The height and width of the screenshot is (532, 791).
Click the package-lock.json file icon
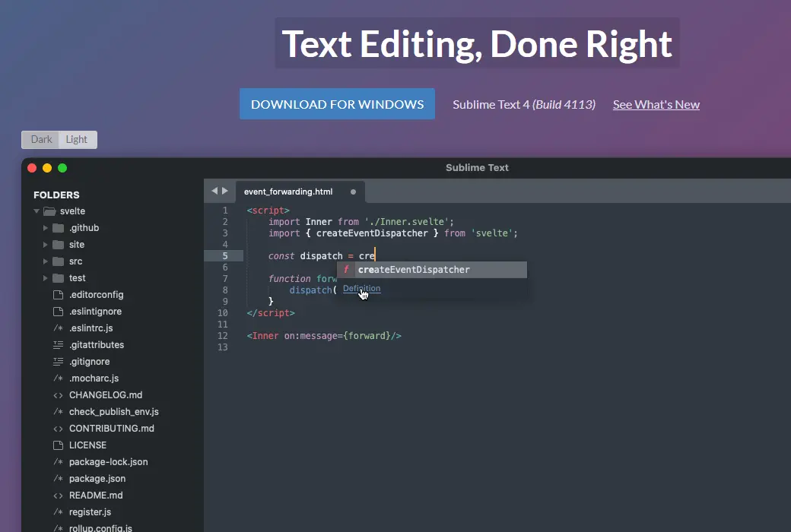coord(59,462)
